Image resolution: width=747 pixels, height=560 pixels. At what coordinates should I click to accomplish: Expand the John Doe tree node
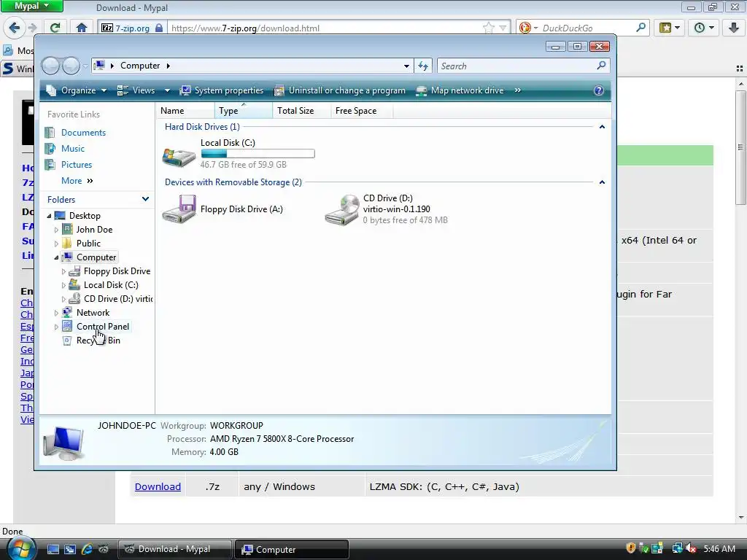(x=56, y=230)
